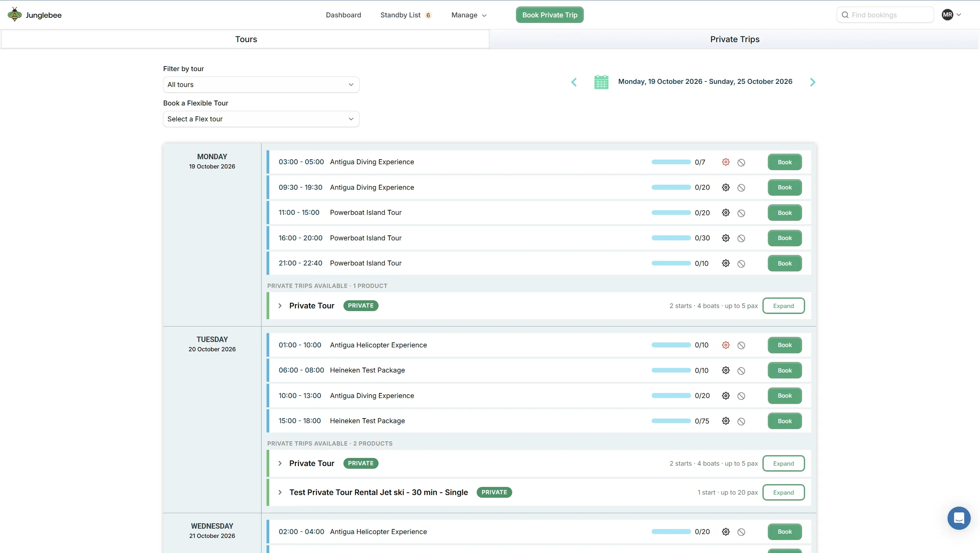Expand Monday Private Tour chevron
The image size is (980, 553).
pyautogui.click(x=280, y=306)
